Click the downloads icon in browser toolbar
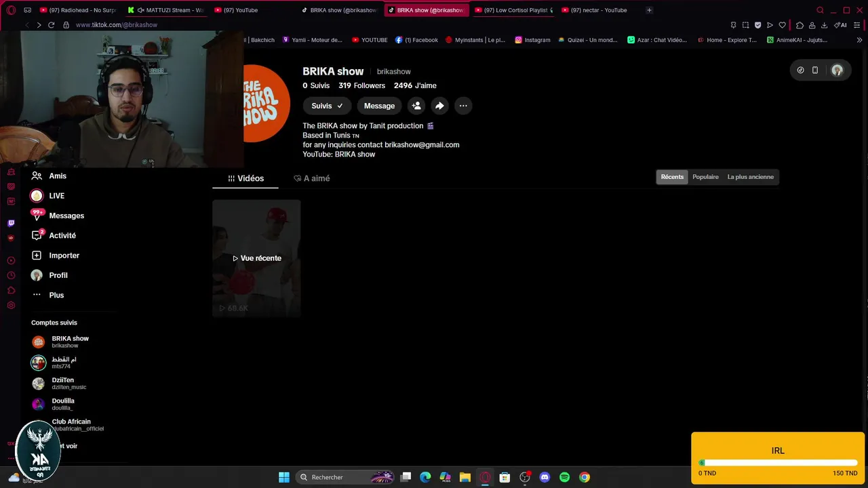868x488 pixels. [825, 25]
